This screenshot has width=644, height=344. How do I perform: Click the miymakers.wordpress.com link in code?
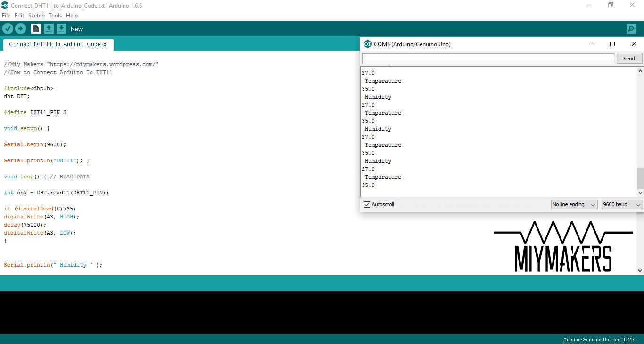[x=103, y=65]
